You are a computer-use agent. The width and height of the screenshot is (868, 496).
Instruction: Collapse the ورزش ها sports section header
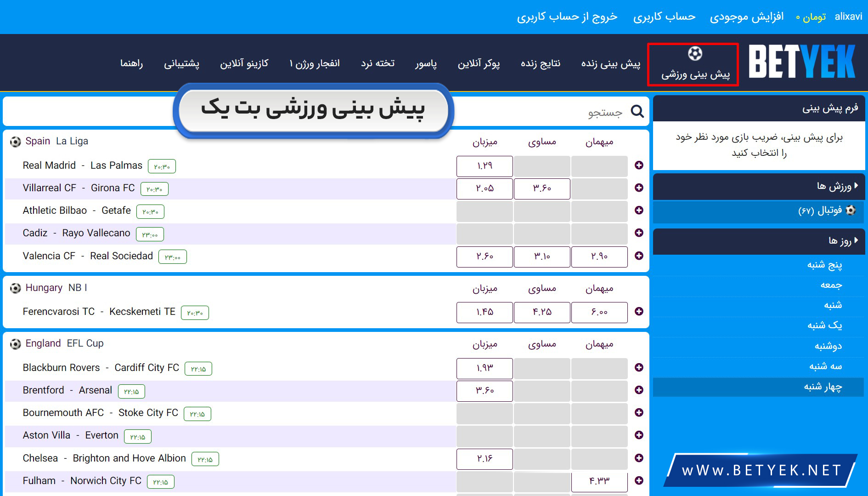(759, 186)
